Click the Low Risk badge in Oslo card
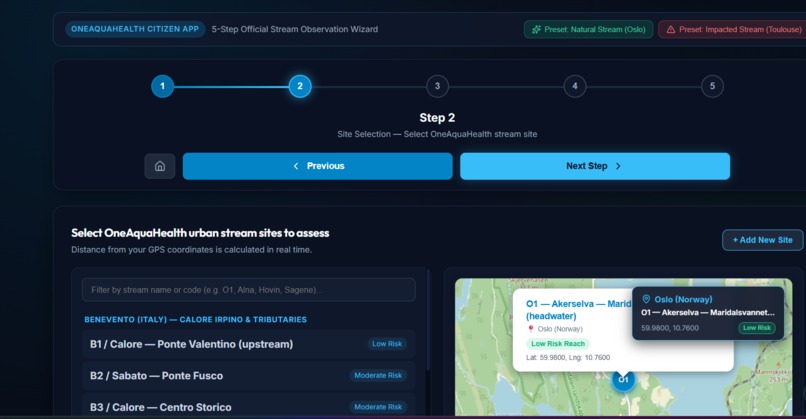This screenshot has width=806, height=419. point(757,327)
